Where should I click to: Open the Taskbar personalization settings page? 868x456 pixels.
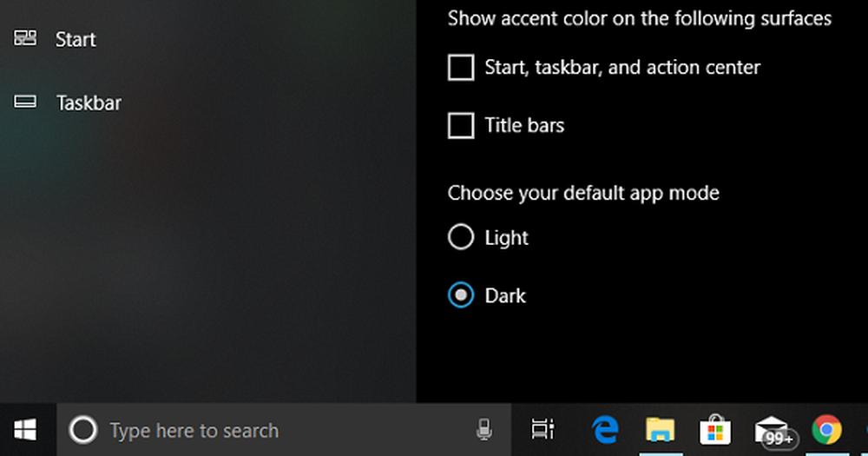89,103
